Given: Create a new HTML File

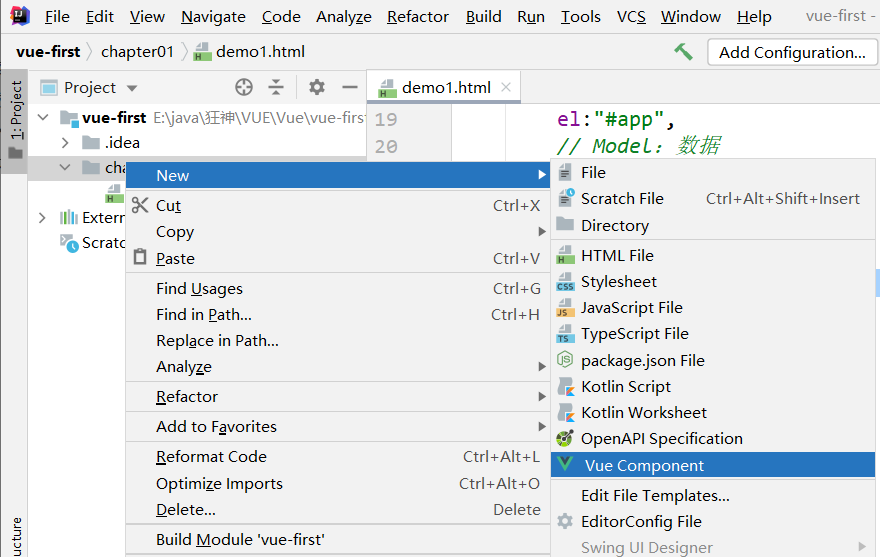Looking at the screenshot, I should tap(617, 255).
